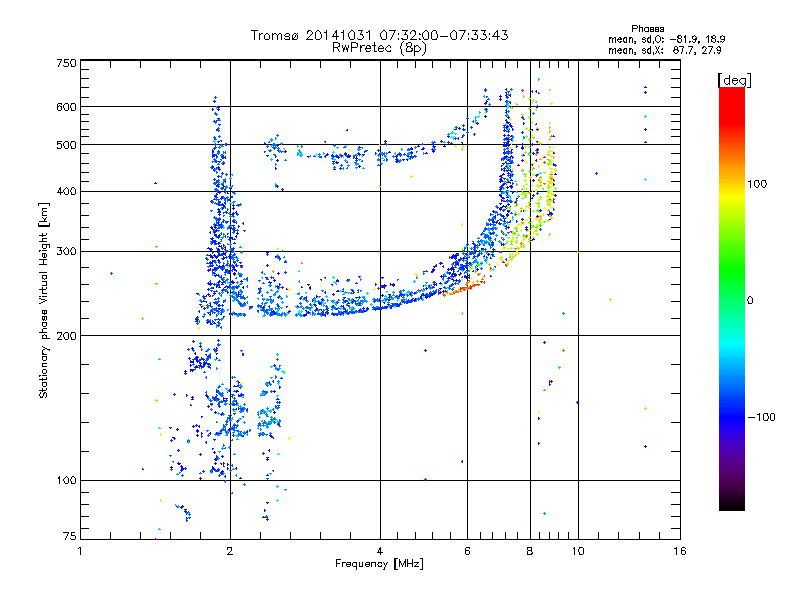The width and height of the screenshot is (800, 600).
Task: Click the y-axis tick label '300'
Action: [66, 252]
